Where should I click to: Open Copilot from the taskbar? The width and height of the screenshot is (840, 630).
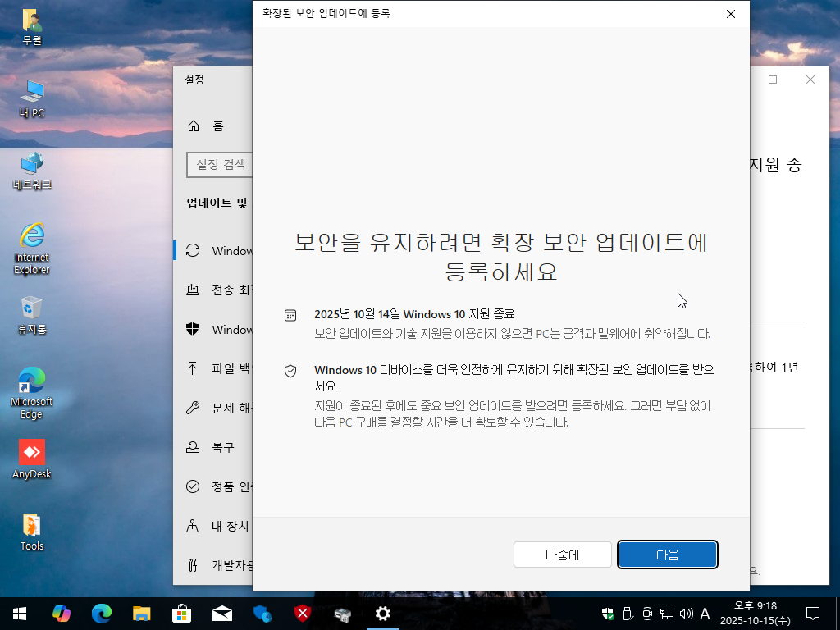click(x=61, y=614)
